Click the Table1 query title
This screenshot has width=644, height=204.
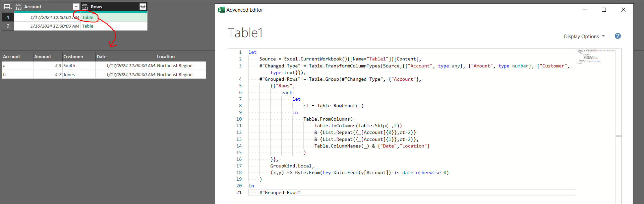pyautogui.click(x=245, y=33)
